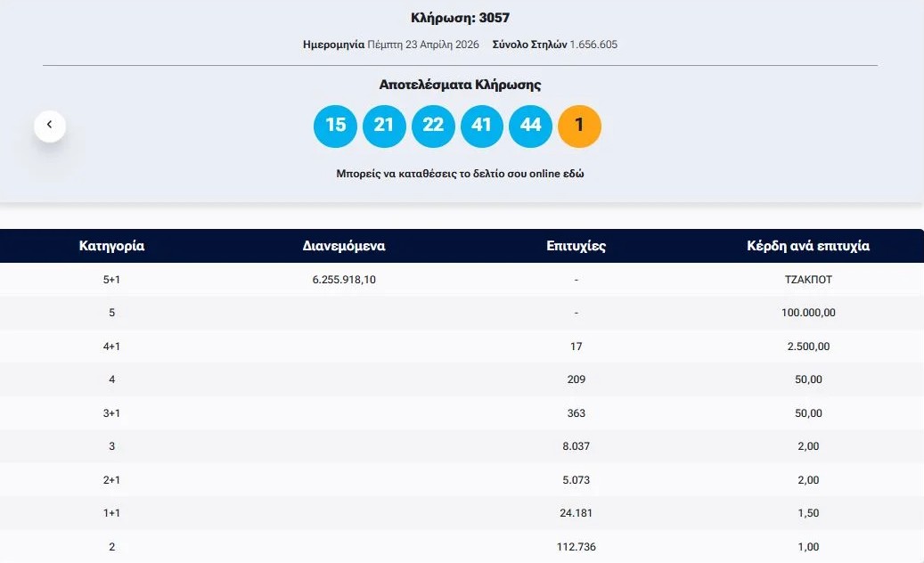Select the number ball 44
The height and width of the screenshot is (563, 924).
coord(530,126)
